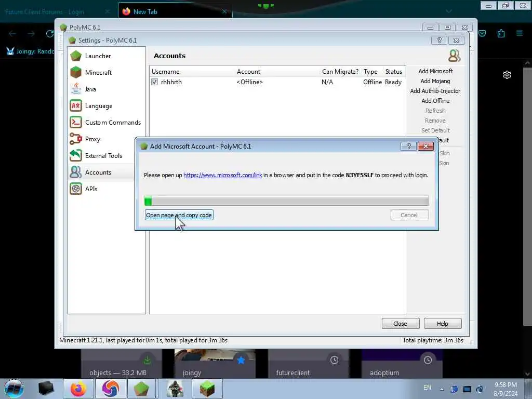Select the Add Mojang action
Viewport: 532px width, 399px height.
pyautogui.click(x=435, y=81)
